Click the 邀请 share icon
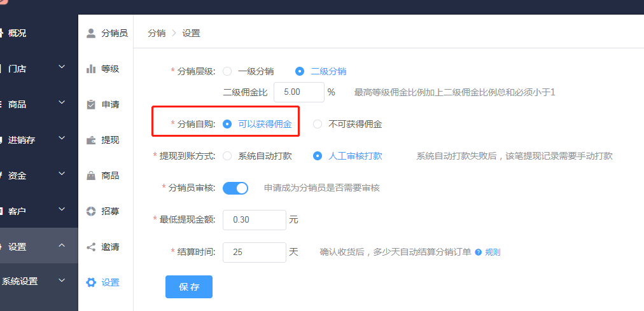The image size is (644, 311). coord(91,247)
